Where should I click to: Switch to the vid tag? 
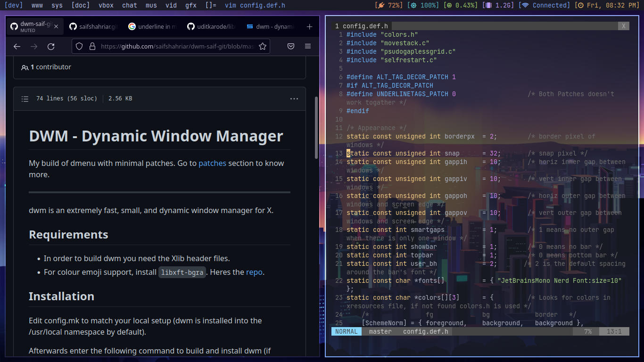(x=171, y=5)
